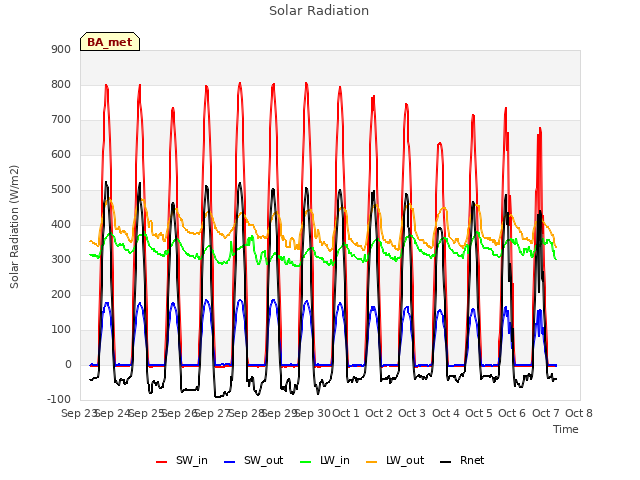Image resolution: width=640 pixels, height=480 pixels.
Task: Toggle the LW_out legend entry
Action: (x=395, y=460)
